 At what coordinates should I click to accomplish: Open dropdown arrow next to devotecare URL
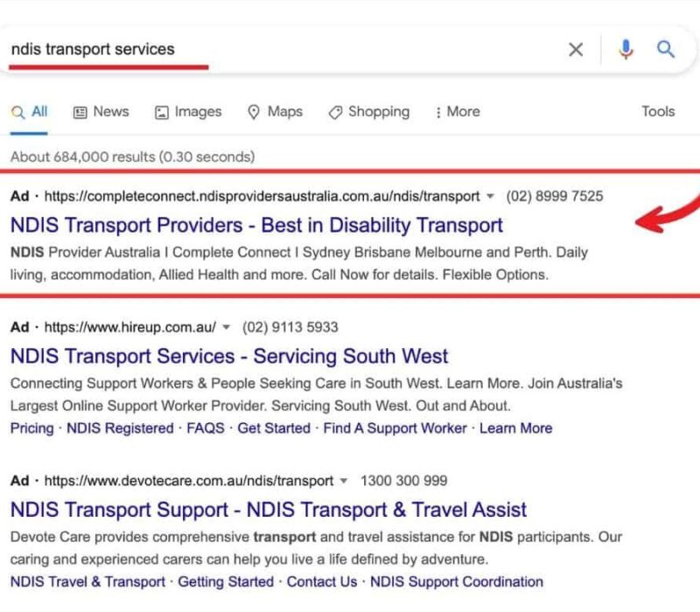point(344,481)
